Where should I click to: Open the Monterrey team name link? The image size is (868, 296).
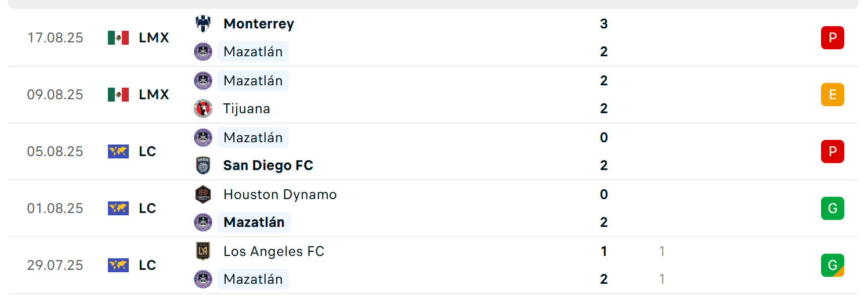259,24
